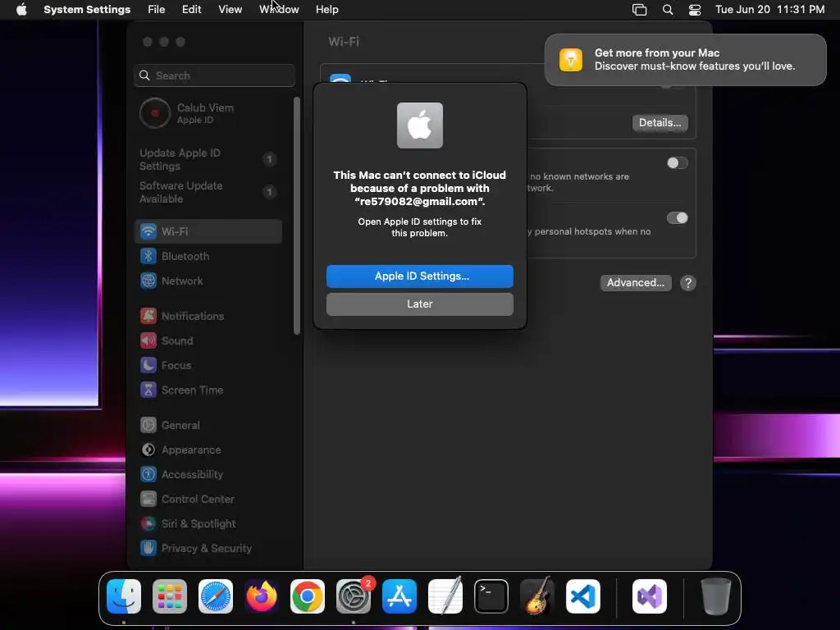Open Siri & Spotlight icon in sidebar
840x630 pixels.
pyautogui.click(x=148, y=524)
